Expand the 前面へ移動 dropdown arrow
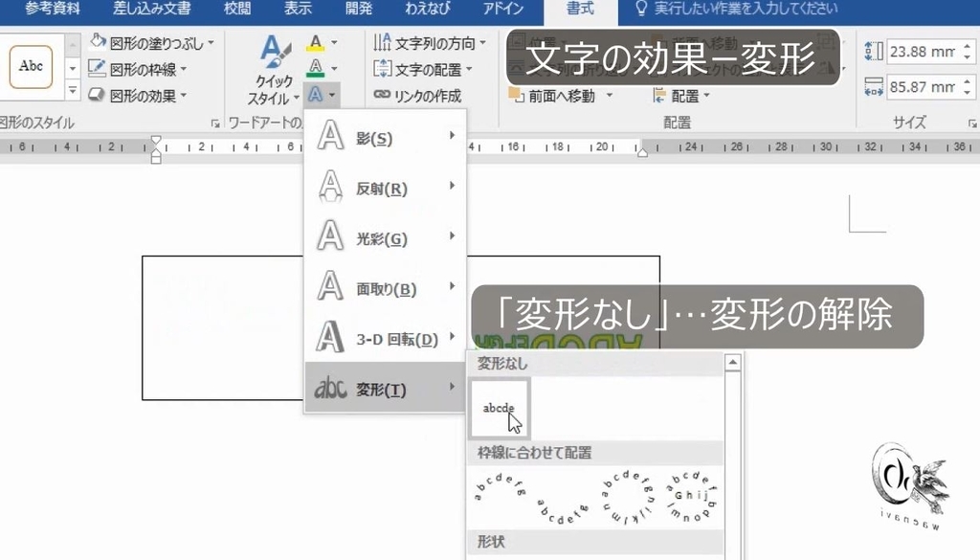 [x=609, y=96]
